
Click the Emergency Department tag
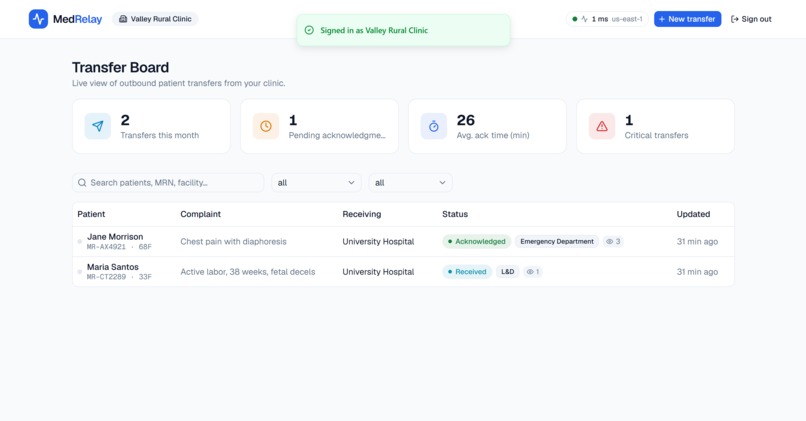[x=557, y=241]
